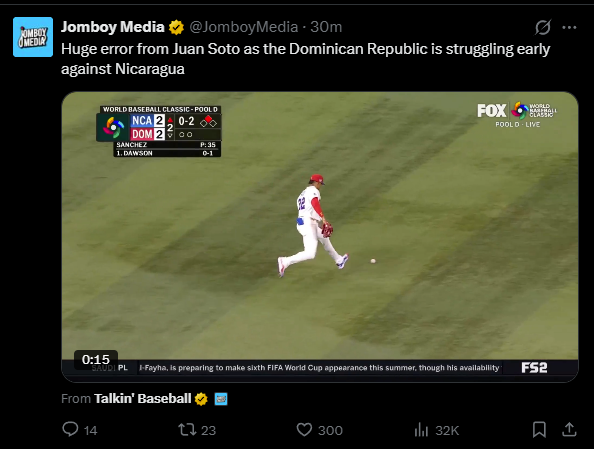
Task: Open the Jomboy Media display name
Action: (113, 27)
